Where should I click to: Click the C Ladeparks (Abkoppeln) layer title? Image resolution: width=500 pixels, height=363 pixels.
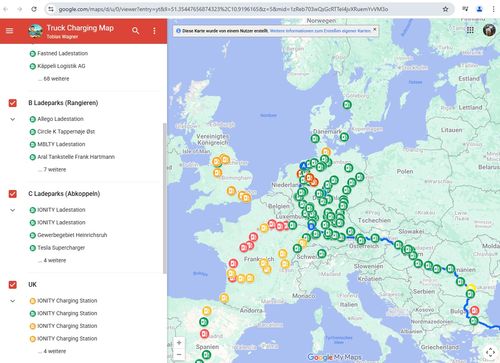coord(64,194)
